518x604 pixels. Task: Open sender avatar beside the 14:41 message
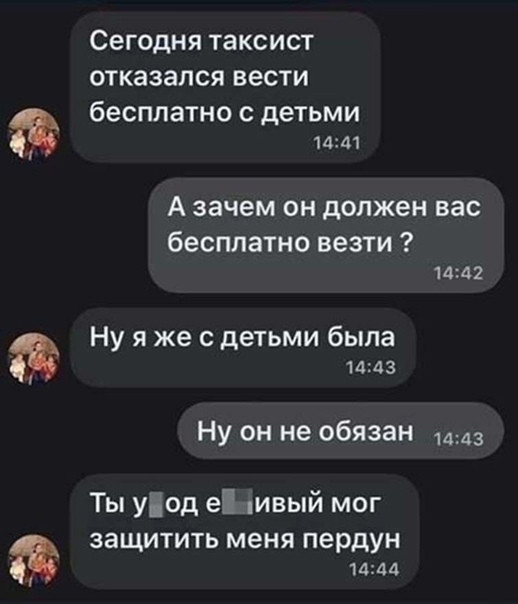tap(34, 133)
